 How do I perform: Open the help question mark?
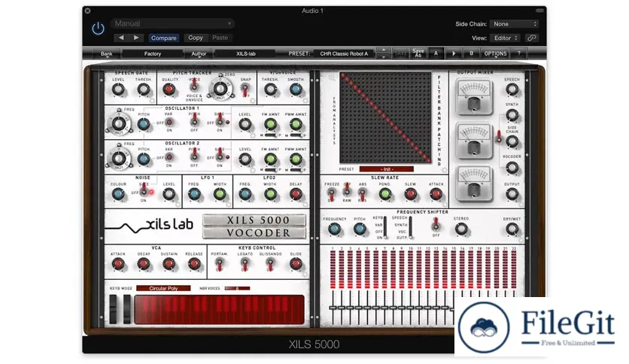click(518, 53)
